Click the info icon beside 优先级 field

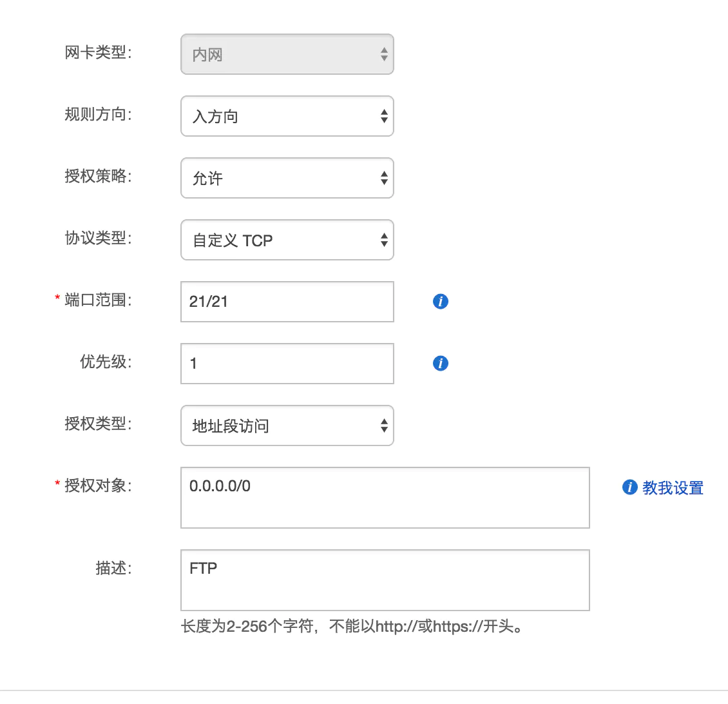pyautogui.click(x=441, y=363)
